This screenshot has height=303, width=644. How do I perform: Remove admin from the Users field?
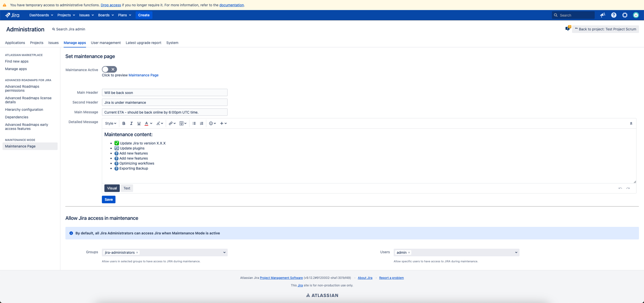tap(409, 252)
